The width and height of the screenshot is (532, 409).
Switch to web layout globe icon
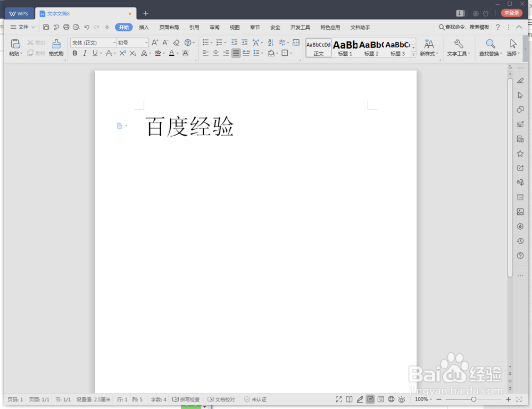pos(391,399)
